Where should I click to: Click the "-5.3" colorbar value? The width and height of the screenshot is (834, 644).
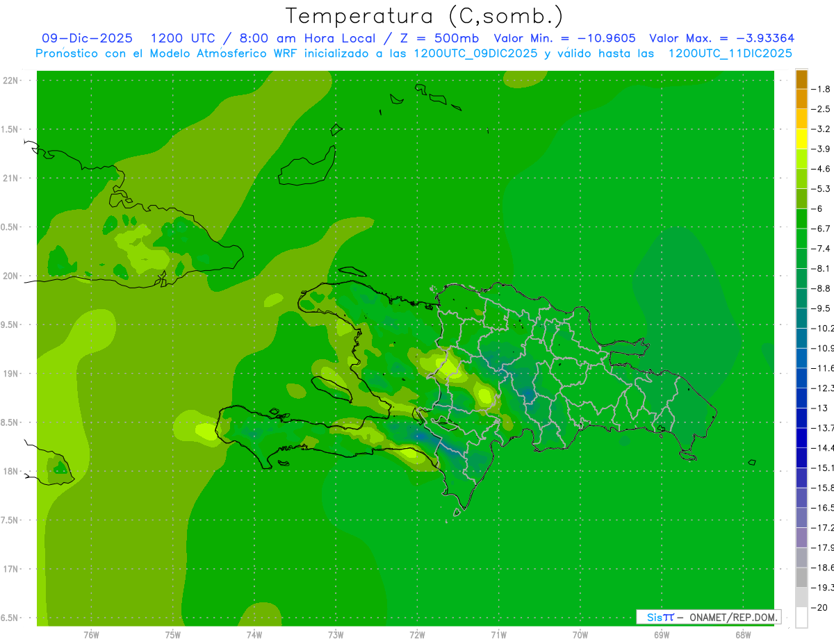(x=821, y=189)
